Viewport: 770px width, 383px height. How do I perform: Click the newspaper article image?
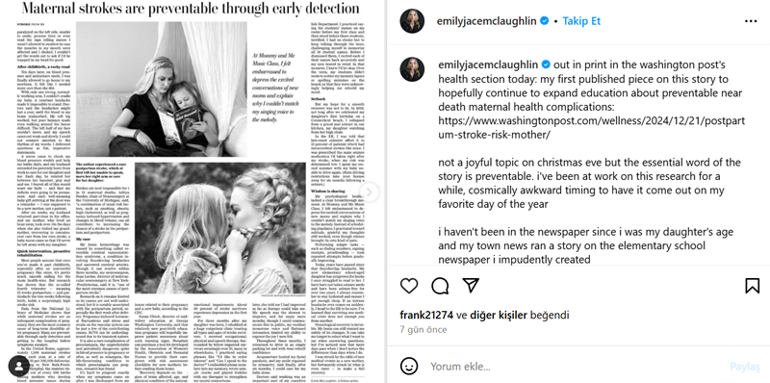(191, 192)
